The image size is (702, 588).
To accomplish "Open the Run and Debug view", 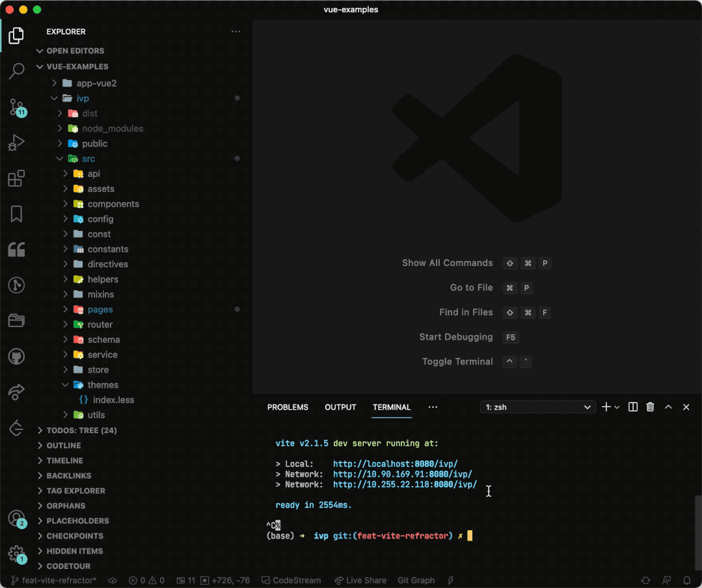I will 16,142.
